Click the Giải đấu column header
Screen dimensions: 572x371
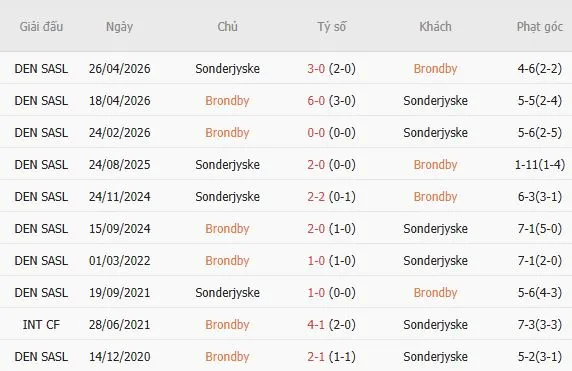(41, 27)
